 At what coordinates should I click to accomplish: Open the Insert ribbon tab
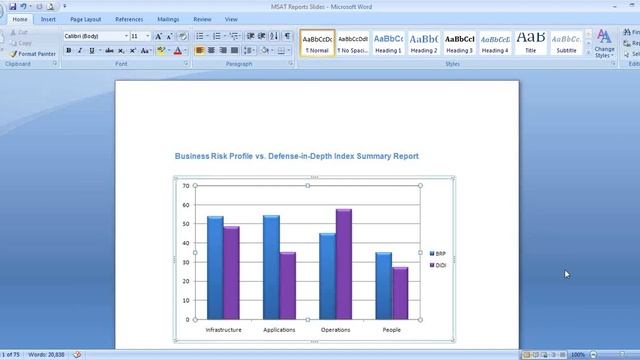[48, 19]
